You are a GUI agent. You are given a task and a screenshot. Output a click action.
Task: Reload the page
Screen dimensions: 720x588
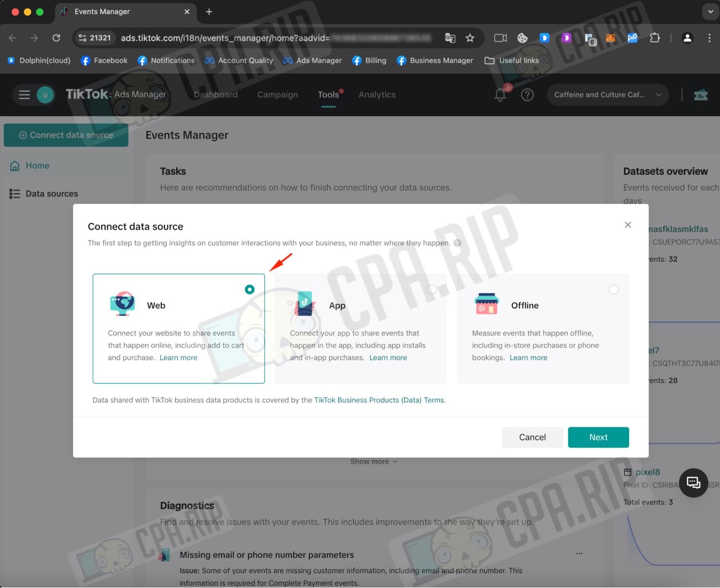pyautogui.click(x=56, y=38)
